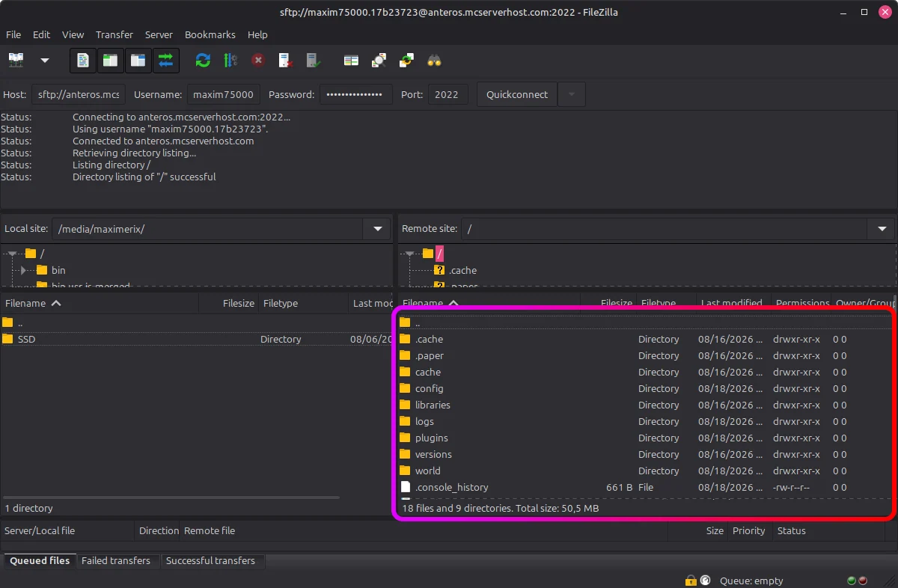Click the Host input field
Screen dimensions: 898x588
click(x=79, y=95)
